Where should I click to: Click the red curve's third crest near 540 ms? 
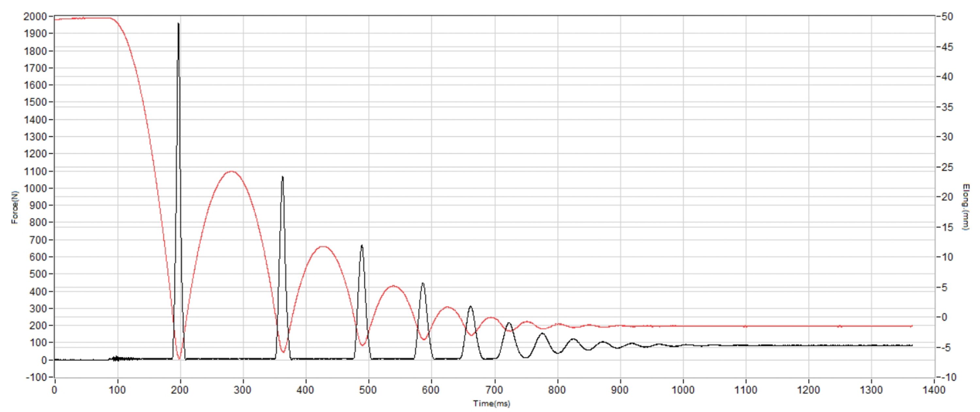point(393,286)
